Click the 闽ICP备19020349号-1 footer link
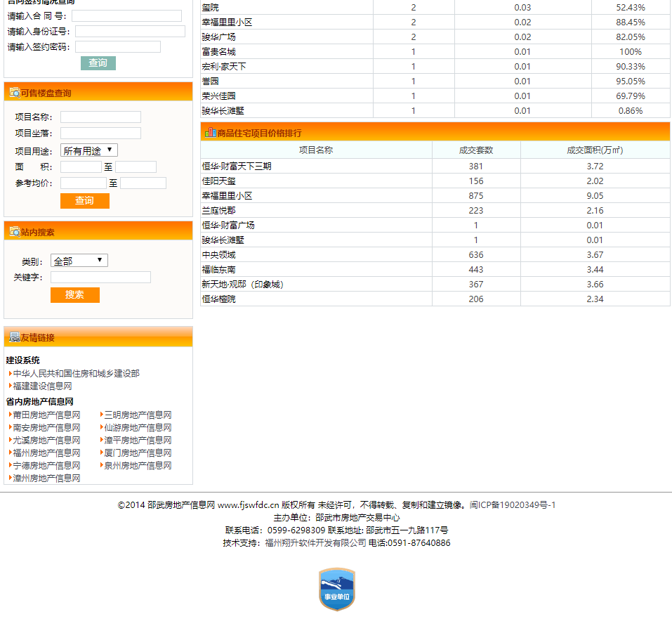Image resolution: width=672 pixels, height=619 pixels. click(513, 505)
